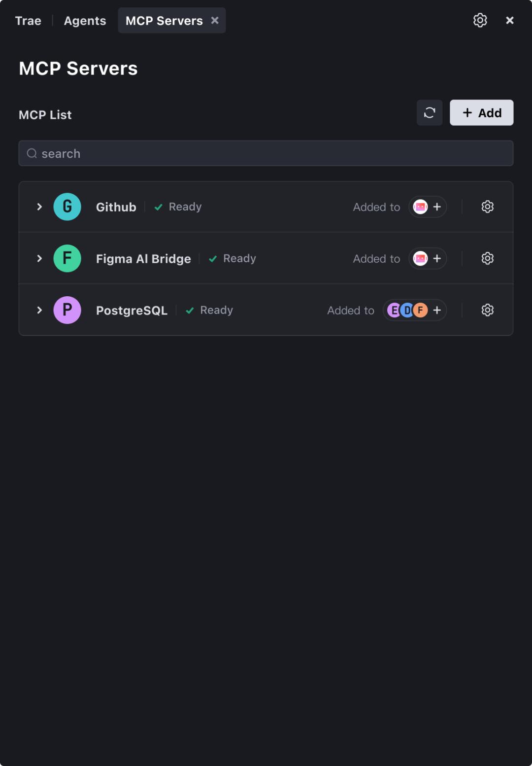
Task: Switch to the Trae tab
Action: 28,21
